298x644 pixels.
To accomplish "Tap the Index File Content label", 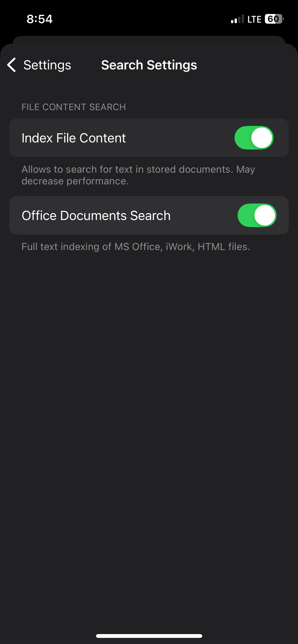I will 74,138.
